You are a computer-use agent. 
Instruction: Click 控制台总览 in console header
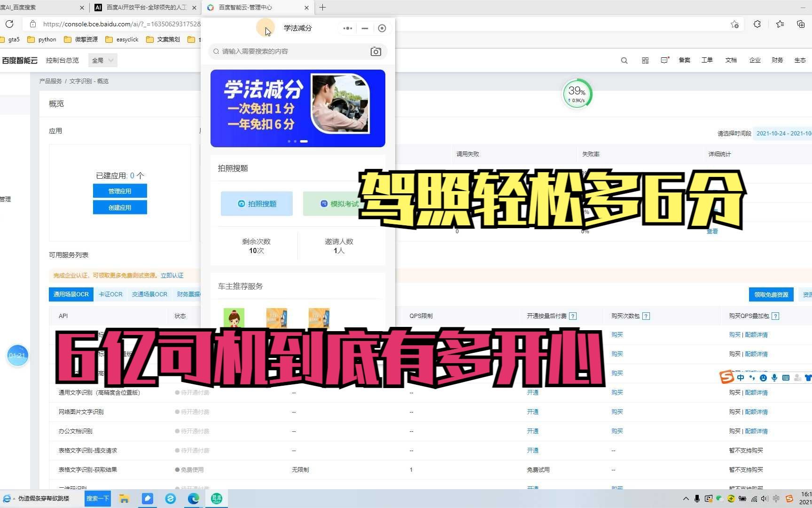tap(62, 60)
